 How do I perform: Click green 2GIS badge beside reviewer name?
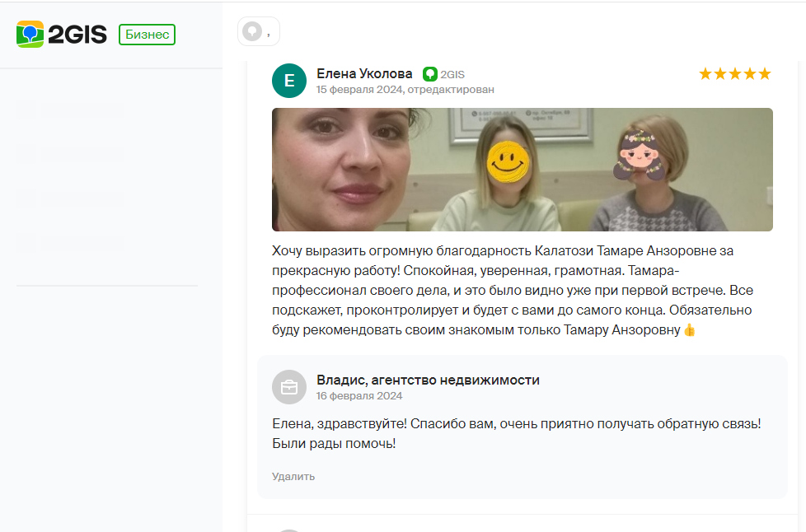pyautogui.click(x=443, y=74)
